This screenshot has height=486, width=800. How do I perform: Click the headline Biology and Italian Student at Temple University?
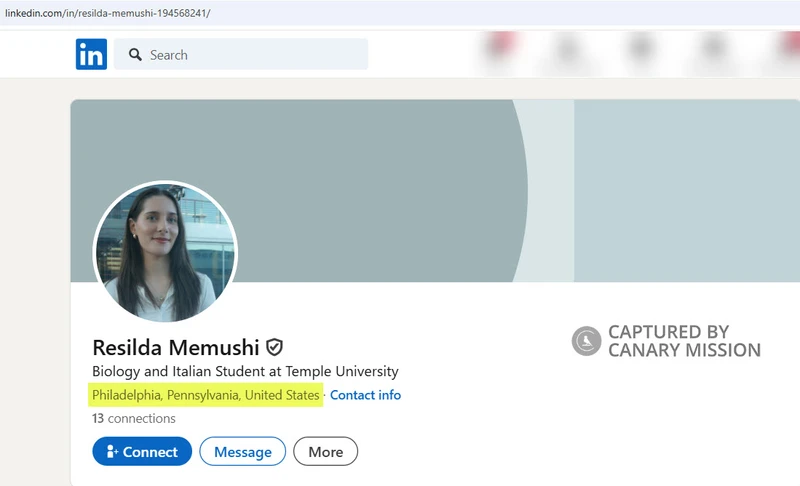[245, 371]
